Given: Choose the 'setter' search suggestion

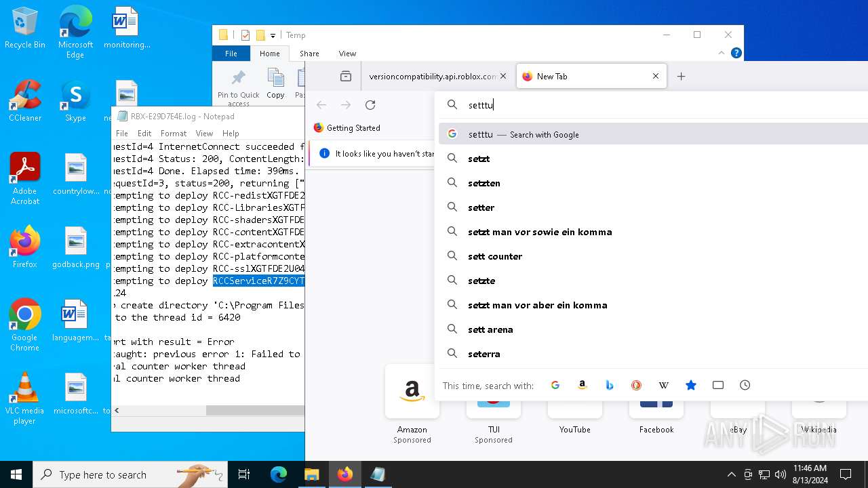Looking at the screenshot, I should (653, 207).
